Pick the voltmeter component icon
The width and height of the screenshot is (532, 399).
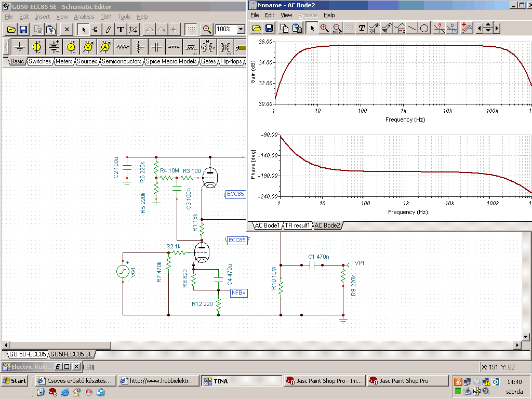click(x=88, y=47)
